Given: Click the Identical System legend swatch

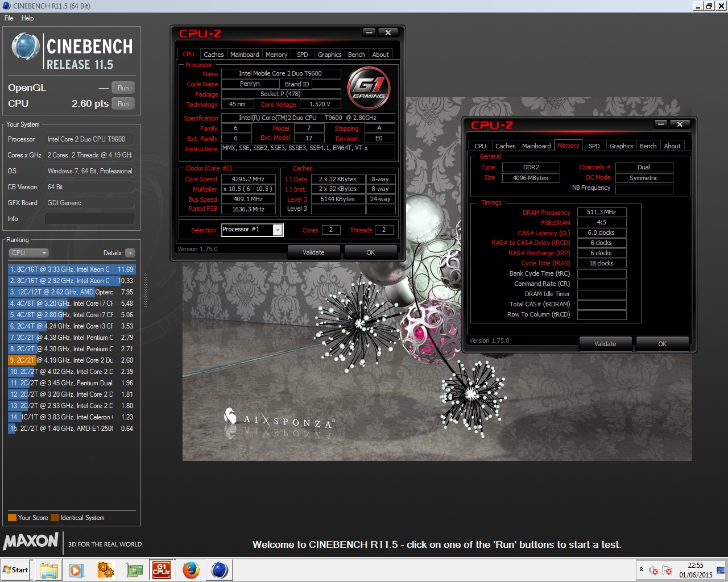Looking at the screenshot, I should (55, 518).
